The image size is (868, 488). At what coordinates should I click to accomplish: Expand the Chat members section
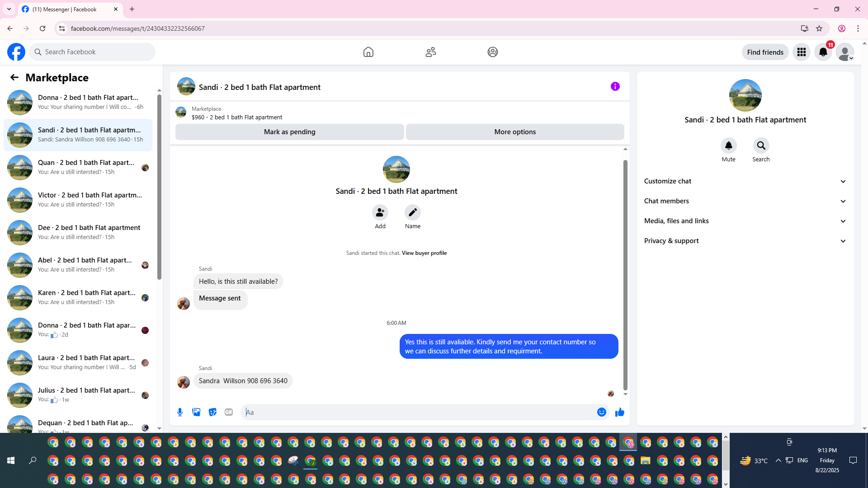point(745,201)
